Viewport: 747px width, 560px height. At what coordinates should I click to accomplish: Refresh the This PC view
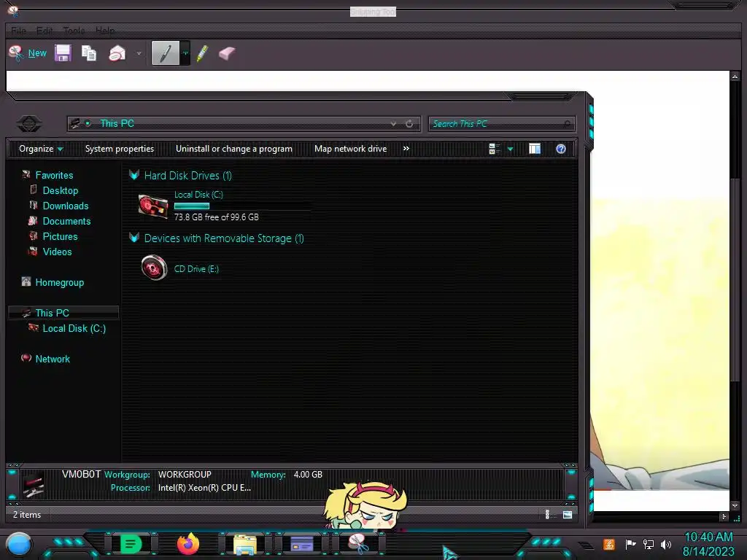click(x=409, y=124)
